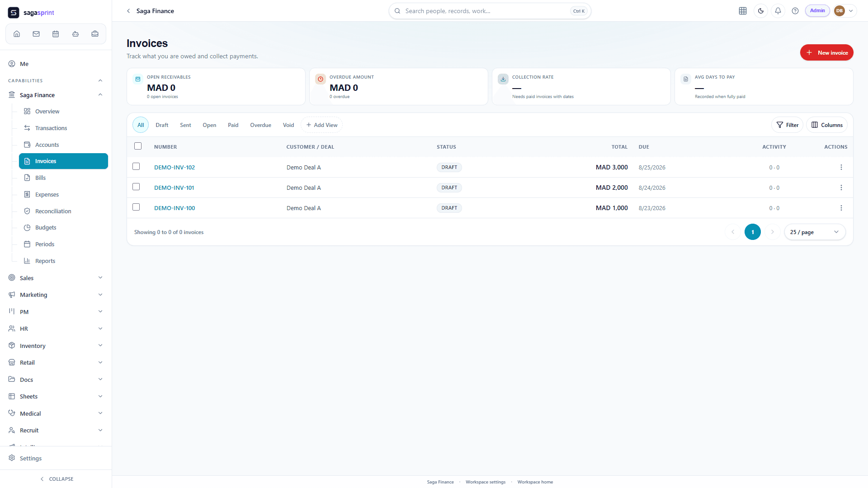Go back with the arrow beside Saga Finance
The height and width of the screenshot is (488, 868).
[128, 11]
